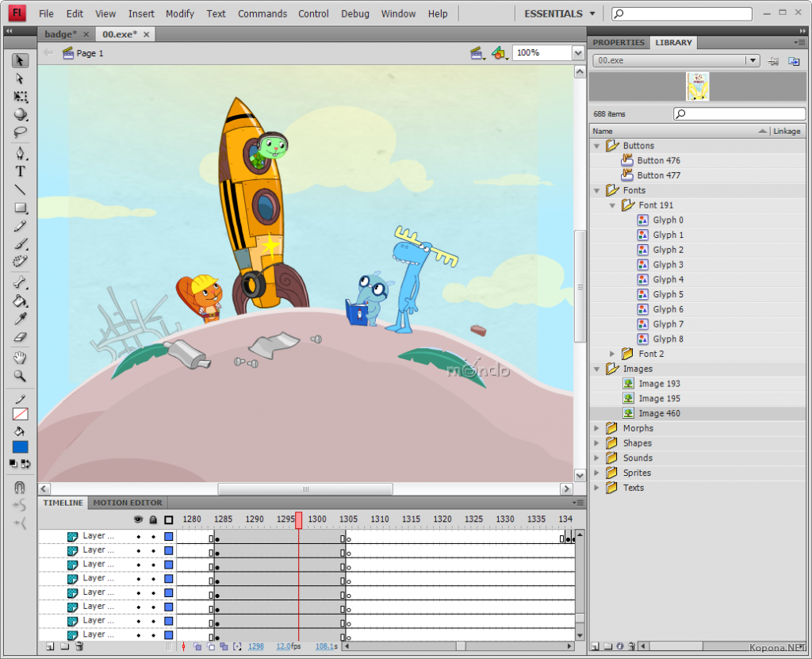Select the Lasso tool
The width and height of the screenshot is (812, 659).
pyautogui.click(x=21, y=132)
